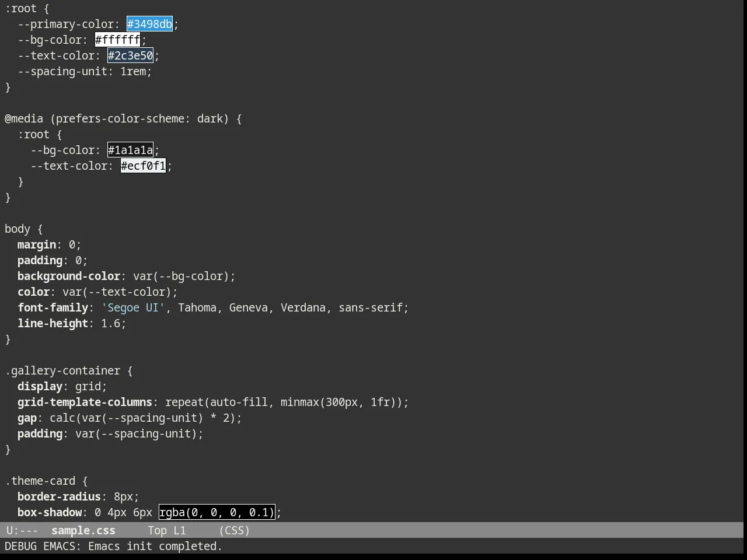Place cursor on --spacing-unit: 1rem line

tap(85, 71)
